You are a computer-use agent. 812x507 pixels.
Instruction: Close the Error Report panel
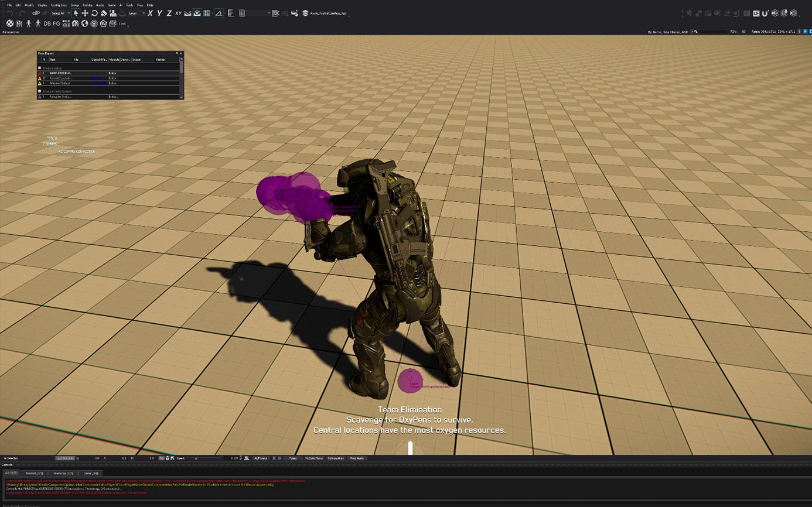click(181, 53)
